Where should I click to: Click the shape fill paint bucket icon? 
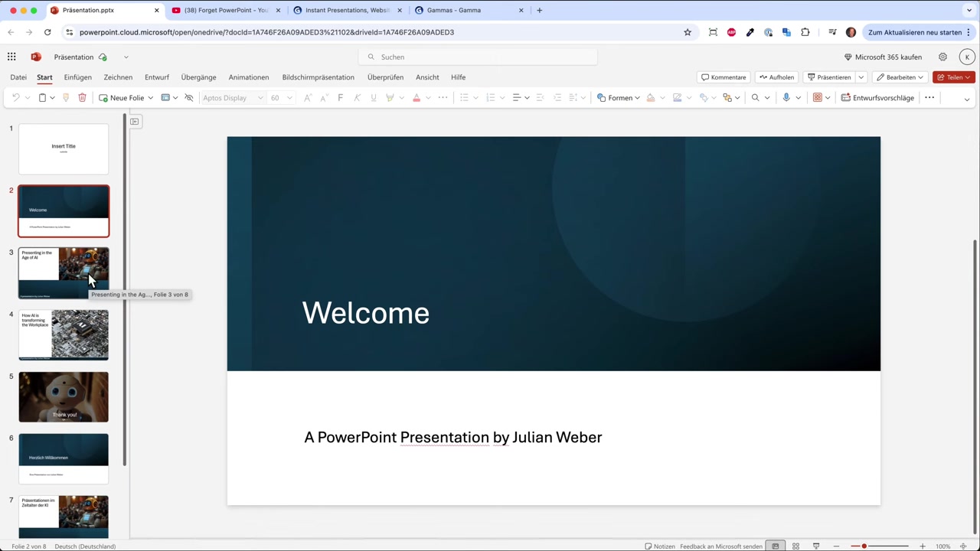pyautogui.click(x=651, y=98)
